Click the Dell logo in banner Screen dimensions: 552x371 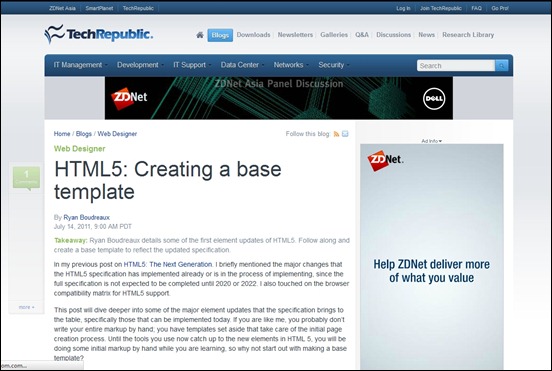click(434, 99)
